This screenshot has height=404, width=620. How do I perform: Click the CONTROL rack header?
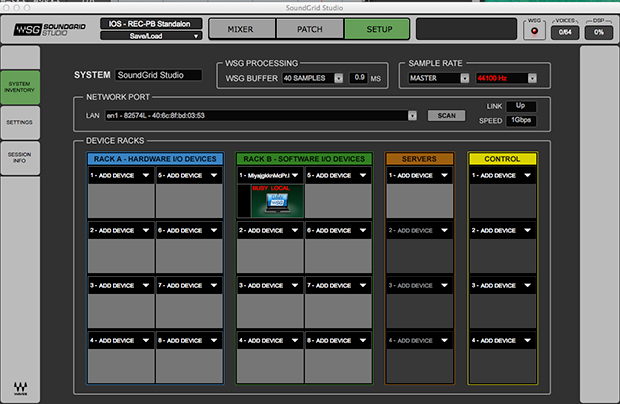point(503,159)
